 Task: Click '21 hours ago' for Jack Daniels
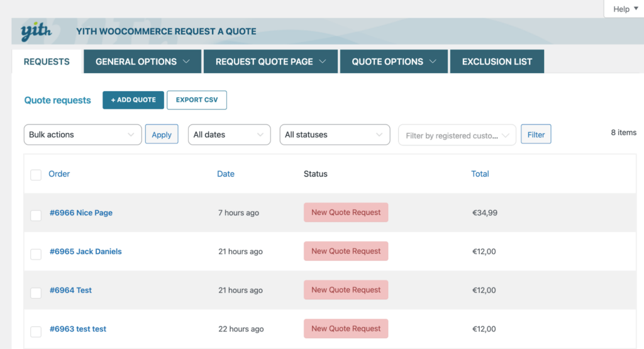coord(240,252)
